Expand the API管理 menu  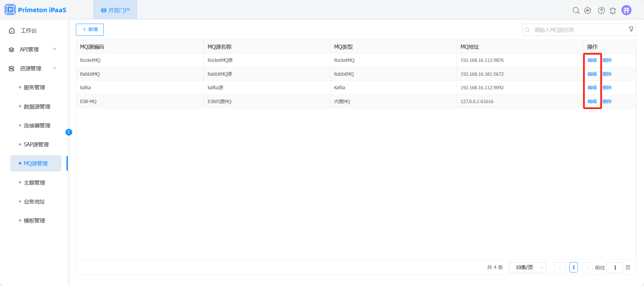[x=33, y=49]
